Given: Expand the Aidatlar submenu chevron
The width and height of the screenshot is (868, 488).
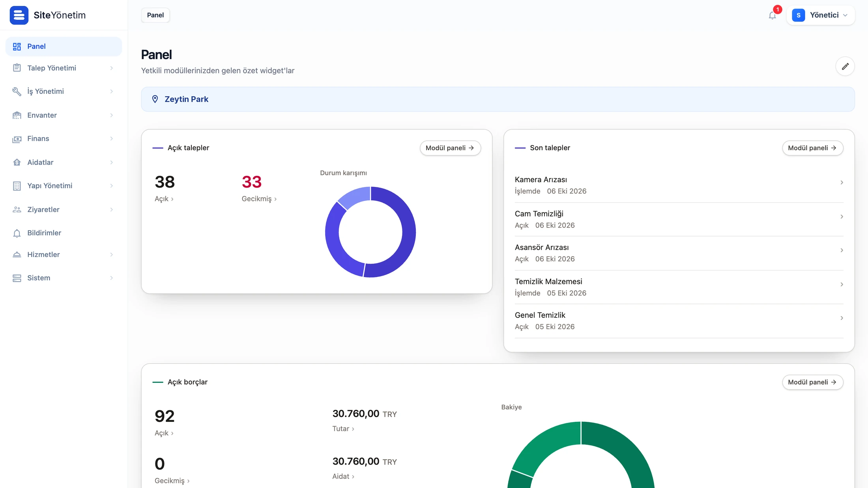Looking at the screenshot, I should pyautogui.click(x=112, y=162).
